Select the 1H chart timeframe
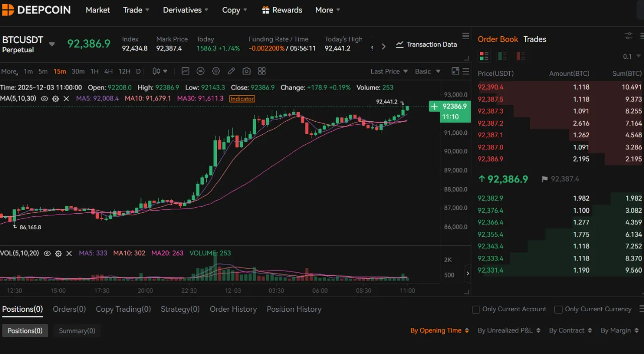This screenshot has width=644, height=354. (94, 71)
